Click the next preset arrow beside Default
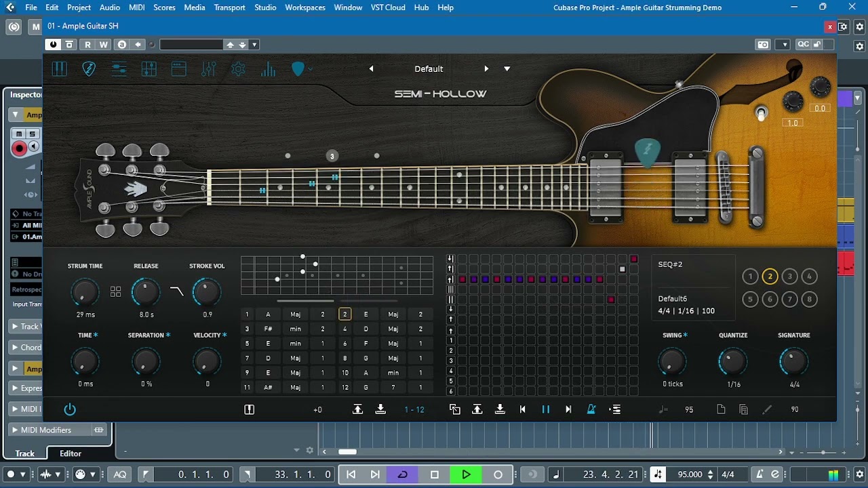The image size is (868, 488). point(487,68)
